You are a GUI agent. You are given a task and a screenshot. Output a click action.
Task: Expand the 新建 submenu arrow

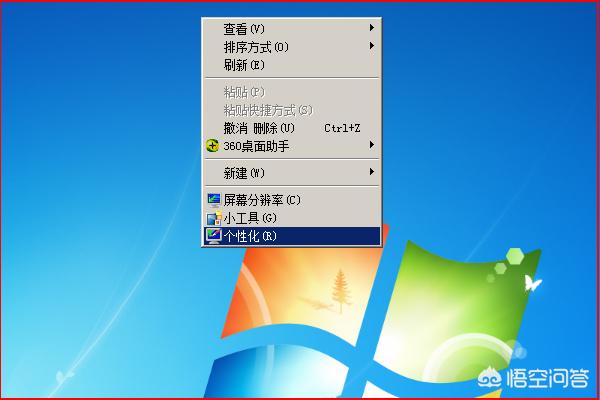click(x=372, y=173)
